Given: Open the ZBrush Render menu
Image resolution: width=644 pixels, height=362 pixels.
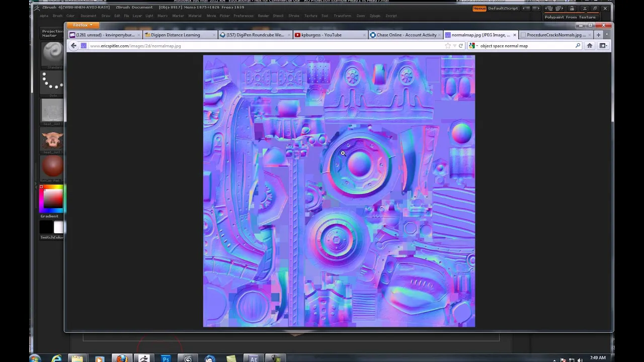Looking at the screenshot, I should [264, 16].
